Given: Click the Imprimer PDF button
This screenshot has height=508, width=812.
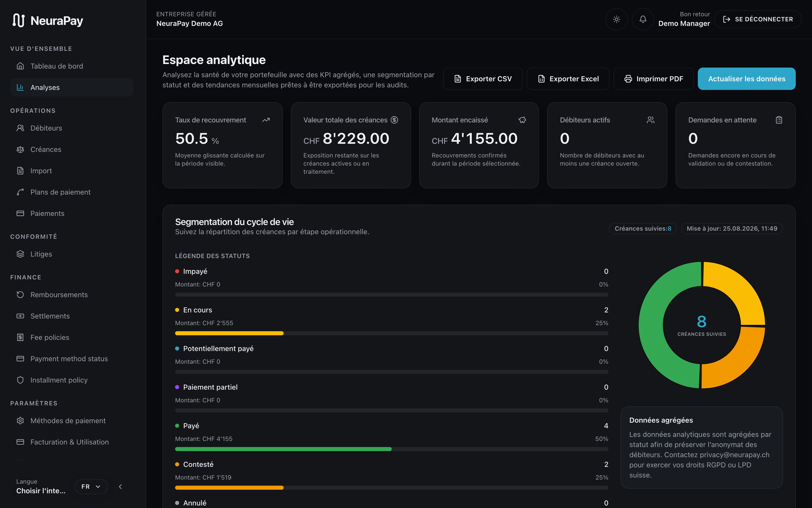Looking at the screenshot, I should click(653, 79).
